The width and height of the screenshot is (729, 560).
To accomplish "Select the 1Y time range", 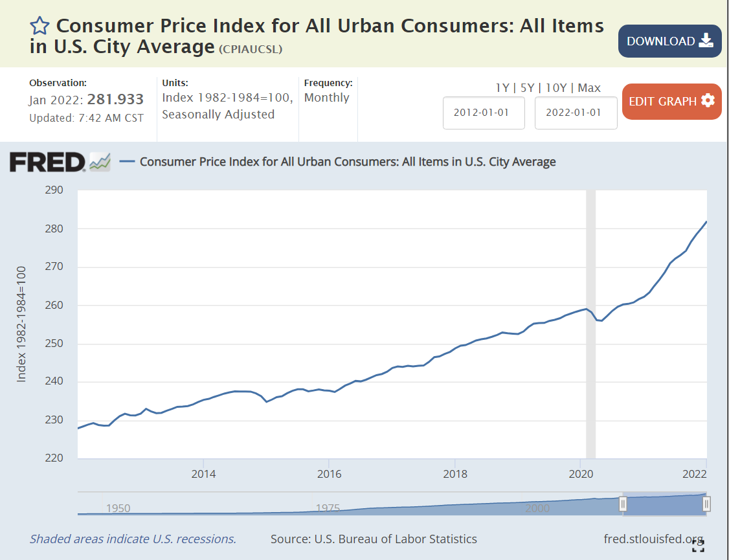I will pyautogui.click(x=502, y=87).
